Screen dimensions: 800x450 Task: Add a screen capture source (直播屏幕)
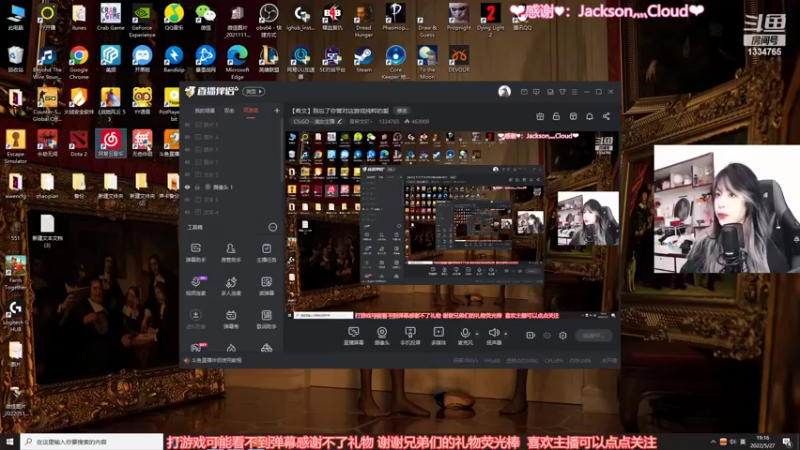353,336
